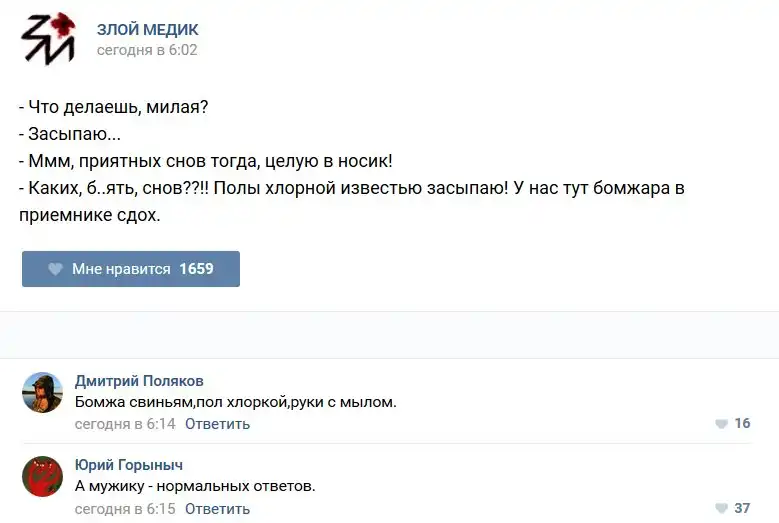Image resolution: width=779 pixels, height=523 pixels.
Task: Like Юрий Горыныч's comment with the heart icon
Action: [721, 509]
